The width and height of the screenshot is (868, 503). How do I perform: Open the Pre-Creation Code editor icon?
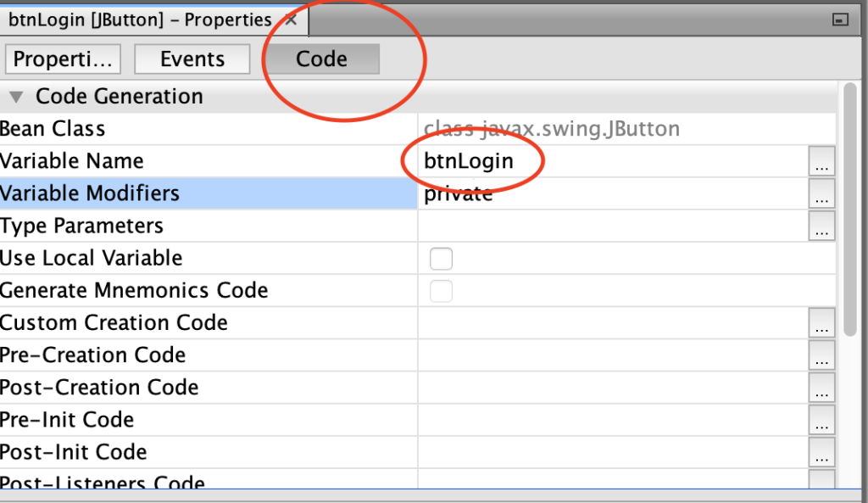pos(821,355)
